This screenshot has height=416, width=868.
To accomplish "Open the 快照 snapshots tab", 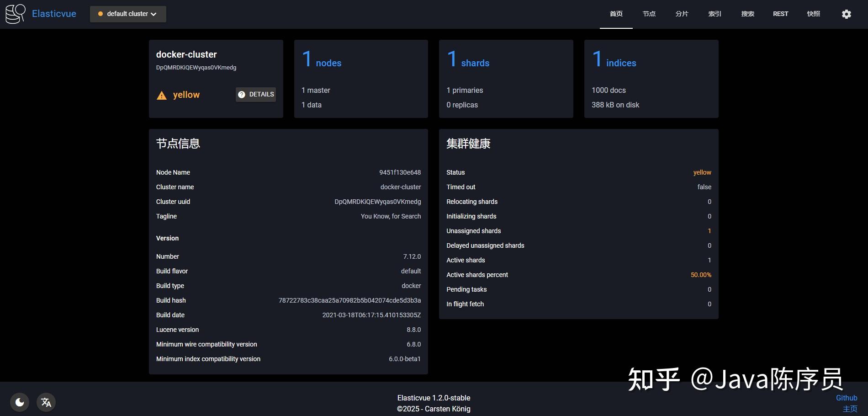I will (x=814, y=14).
